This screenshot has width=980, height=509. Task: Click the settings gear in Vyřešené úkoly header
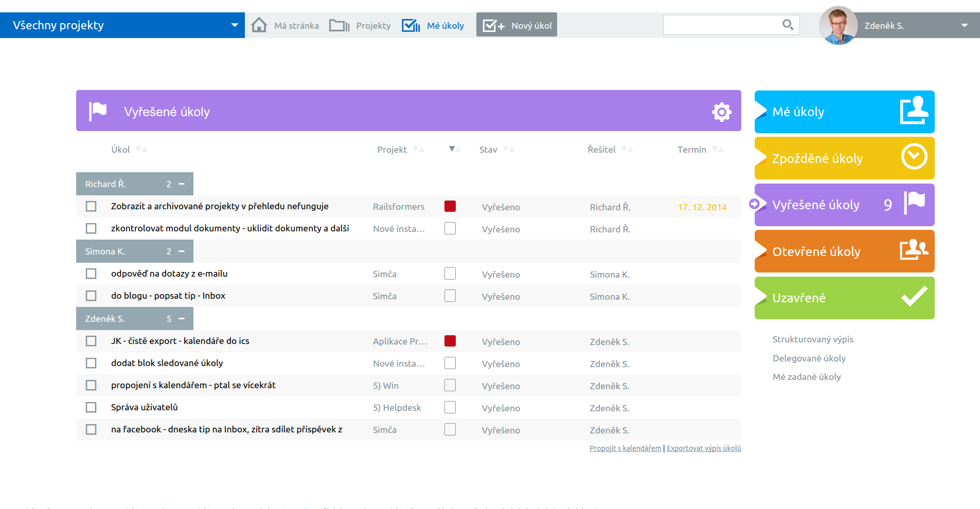point(721,112)
